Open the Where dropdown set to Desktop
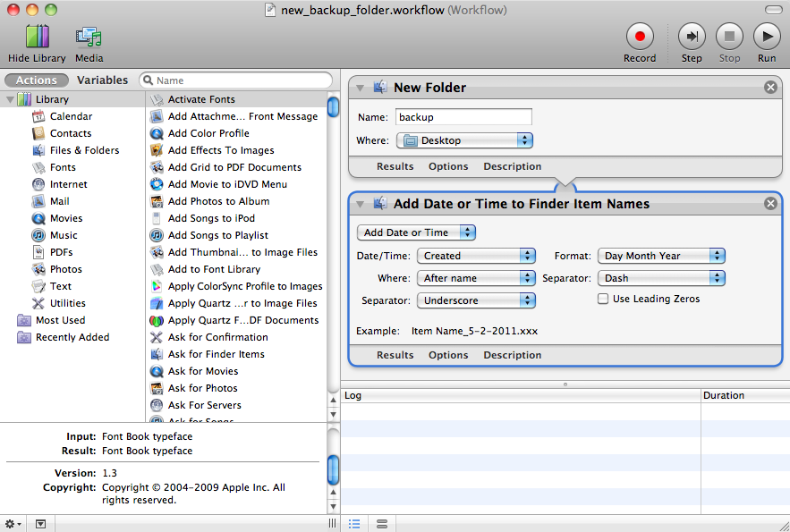 click(464, 140)
